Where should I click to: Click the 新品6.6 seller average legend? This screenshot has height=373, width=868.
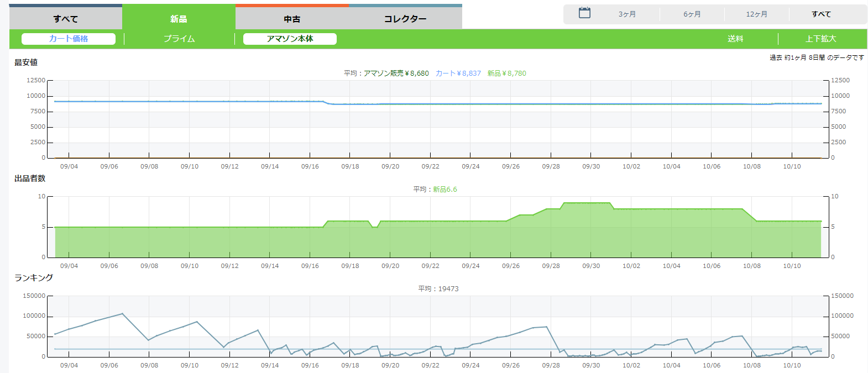[x=445, y=189]
